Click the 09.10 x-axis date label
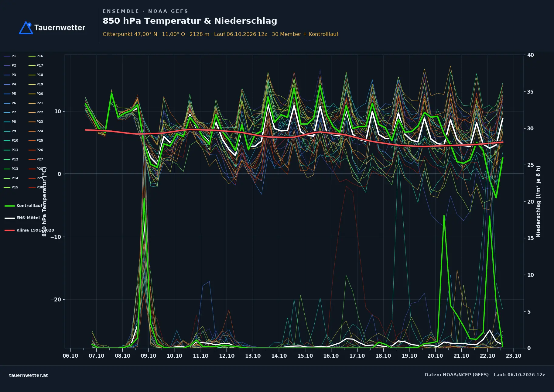Viewport: 554px width, 392px height. 149,356
